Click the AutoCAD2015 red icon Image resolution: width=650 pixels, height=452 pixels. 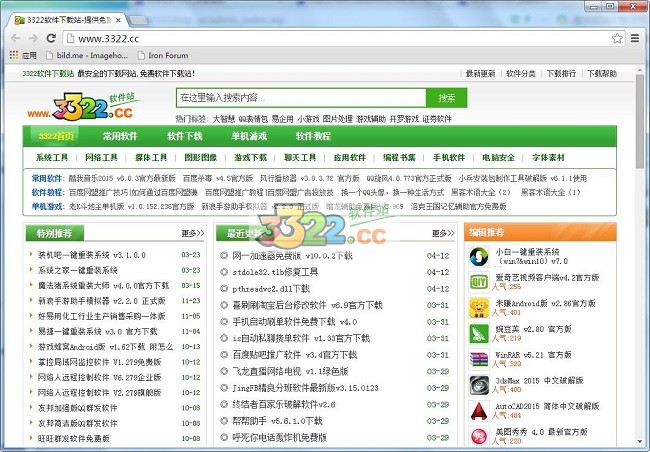point(479,411)
